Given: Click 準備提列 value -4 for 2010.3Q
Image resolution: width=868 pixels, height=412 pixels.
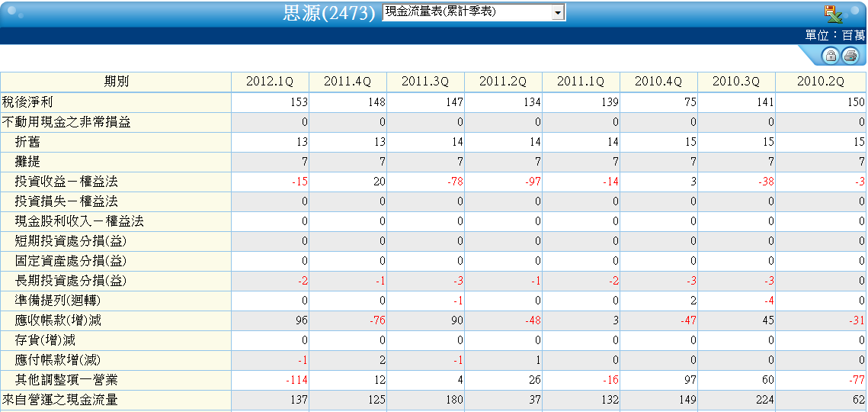Looking at the screenshot, I should click(768, 301).
